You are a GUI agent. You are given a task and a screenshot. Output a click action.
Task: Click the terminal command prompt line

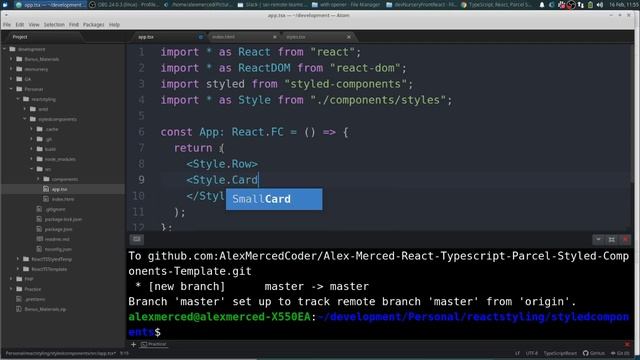[x=378, y=324]
